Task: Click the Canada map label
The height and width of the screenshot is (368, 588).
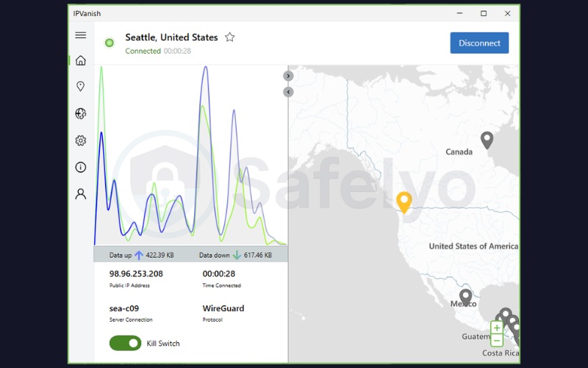Action: pyautogui.click(x=459, y=152)
